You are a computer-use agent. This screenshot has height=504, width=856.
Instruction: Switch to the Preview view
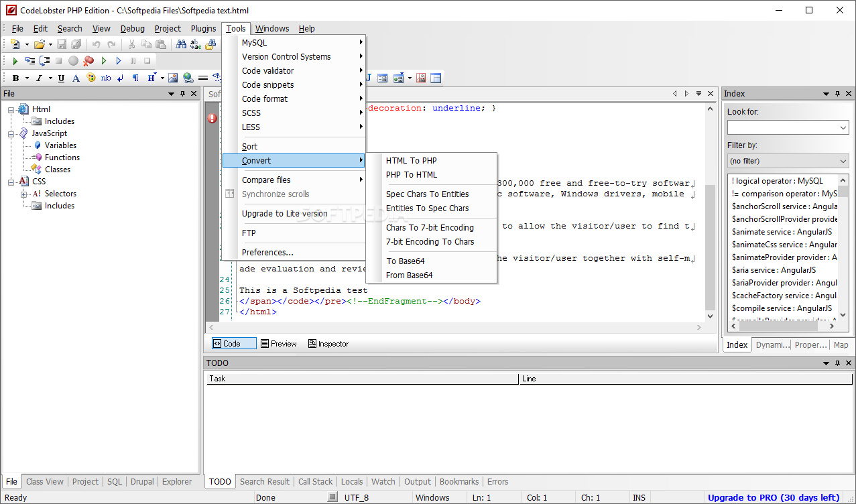point(279,344)
